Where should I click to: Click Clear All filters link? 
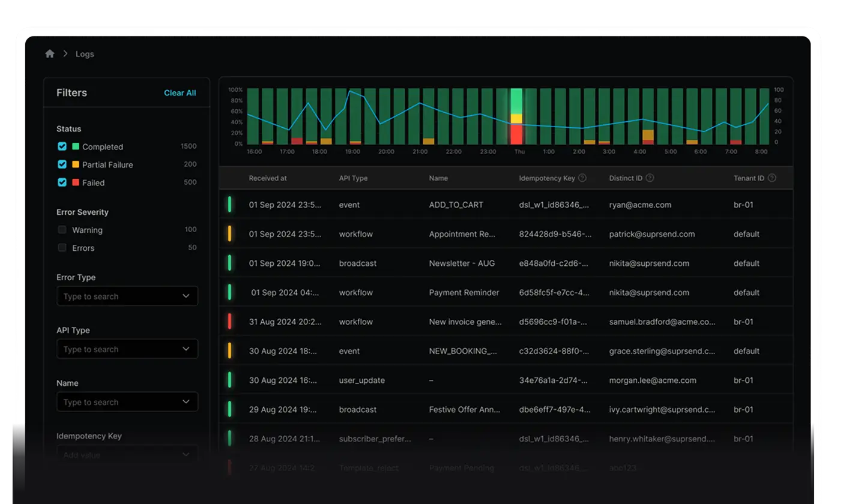click(x=180, y=93)
